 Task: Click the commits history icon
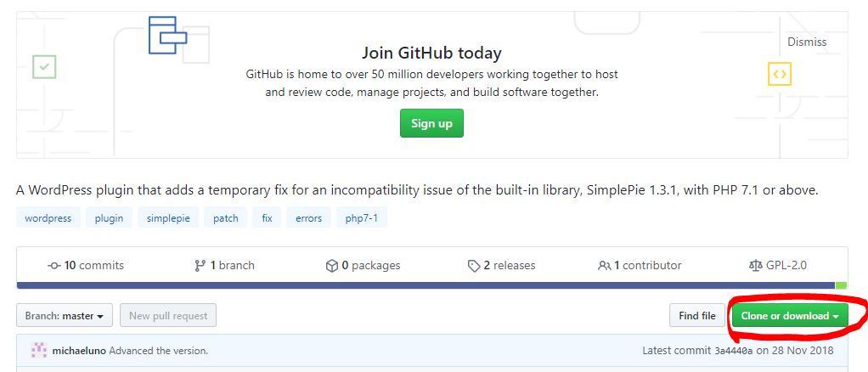pyautogui.click(x=54, y=266)
